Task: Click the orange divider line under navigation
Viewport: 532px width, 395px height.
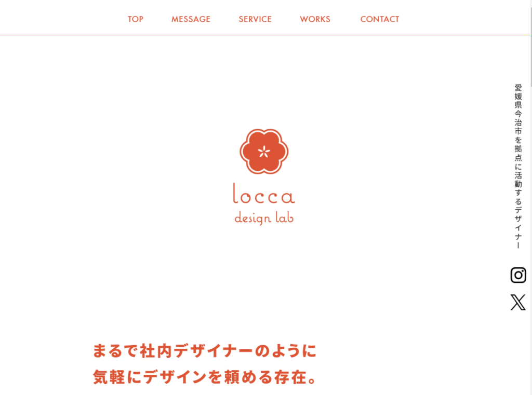Action: coord(264,35)
